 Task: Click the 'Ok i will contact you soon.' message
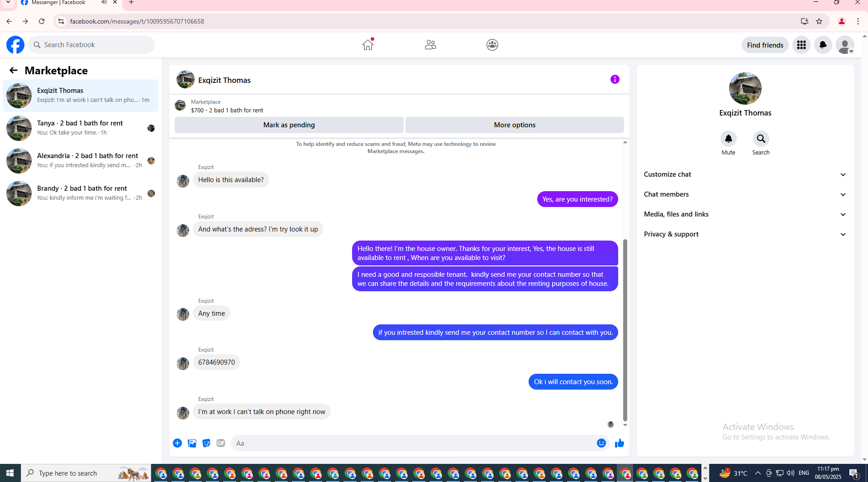(x=573, y=382)
